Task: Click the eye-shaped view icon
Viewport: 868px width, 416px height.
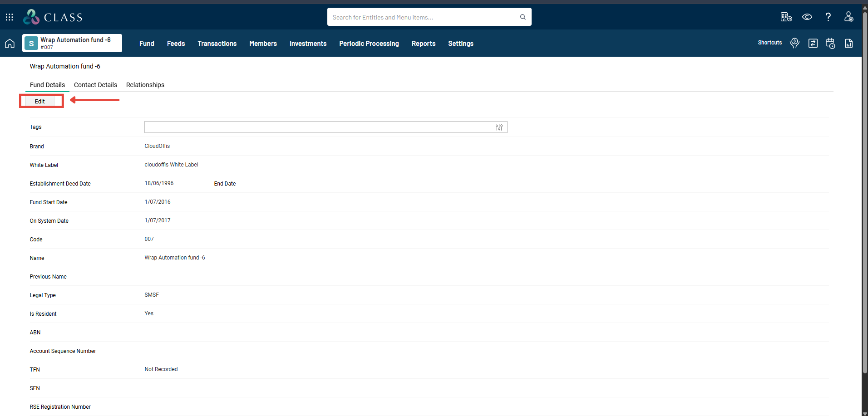Action: tap(807, 17)
